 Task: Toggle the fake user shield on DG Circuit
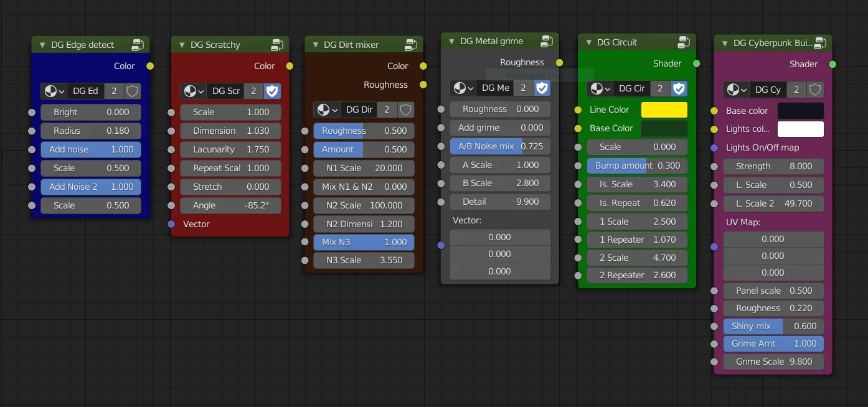[x=678, y=88]
